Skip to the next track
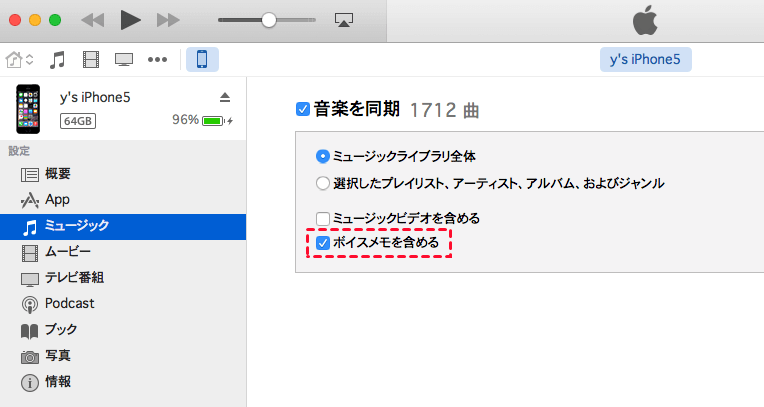Screen dimensions: 764x407 pyautogui.click(x=168, y=20)
